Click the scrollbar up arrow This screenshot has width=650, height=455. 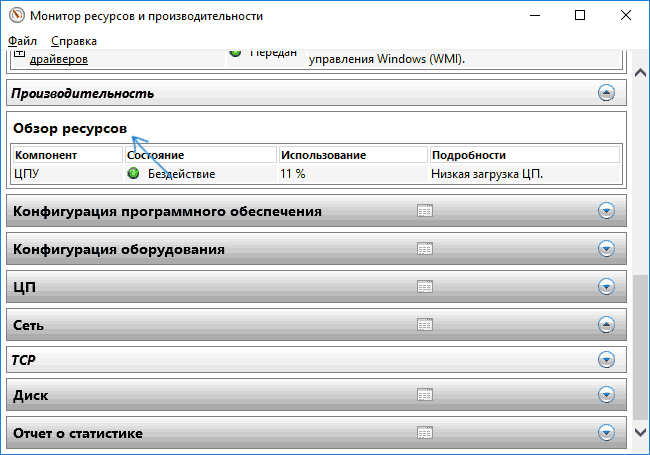click(640, 73)
